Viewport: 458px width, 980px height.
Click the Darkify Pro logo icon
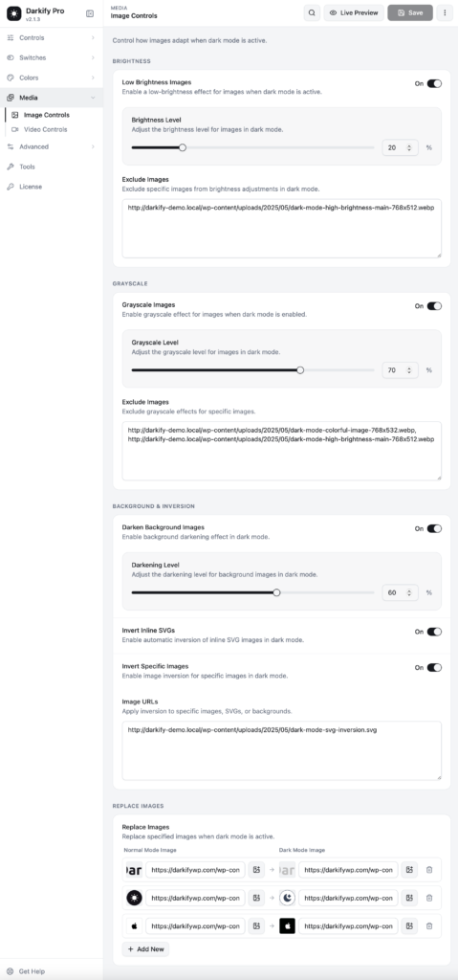click(13, 13)
